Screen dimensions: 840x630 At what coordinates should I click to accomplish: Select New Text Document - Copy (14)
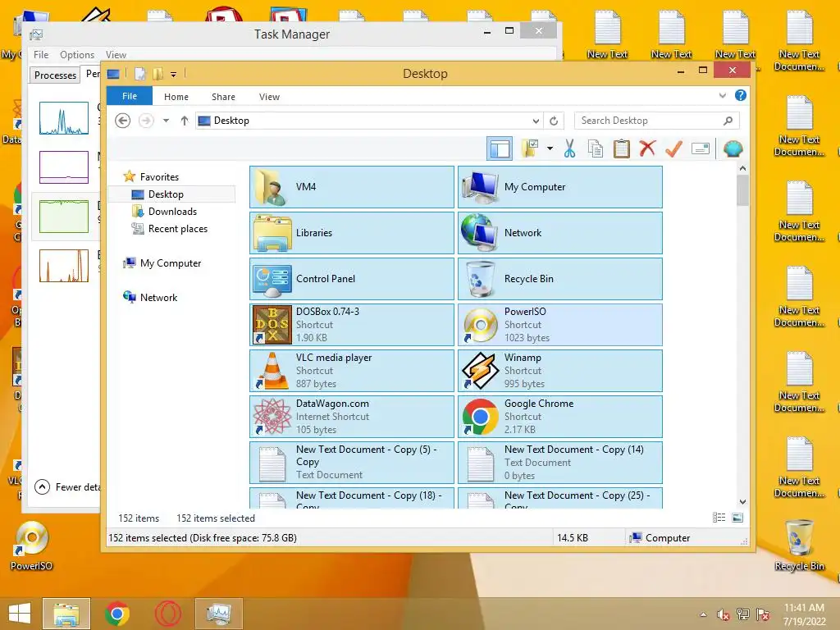tap(559, 463)
